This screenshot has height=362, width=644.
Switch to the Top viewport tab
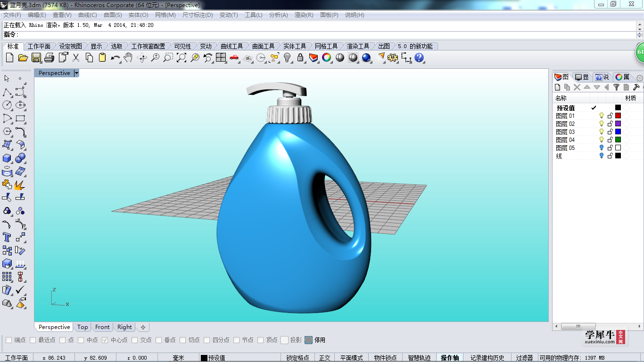(83, 327)
